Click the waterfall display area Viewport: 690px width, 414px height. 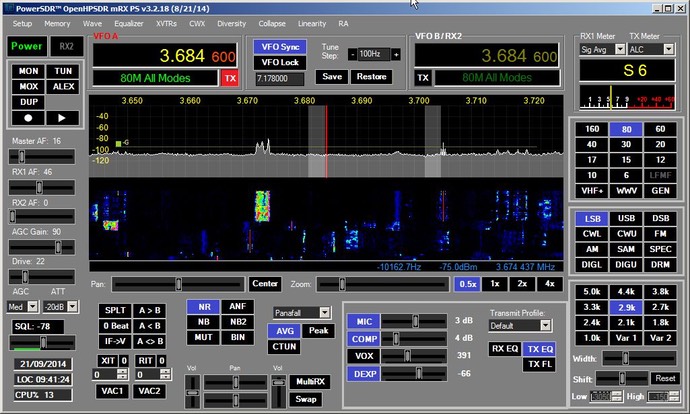pyautogui.click(x=326, y=219)
